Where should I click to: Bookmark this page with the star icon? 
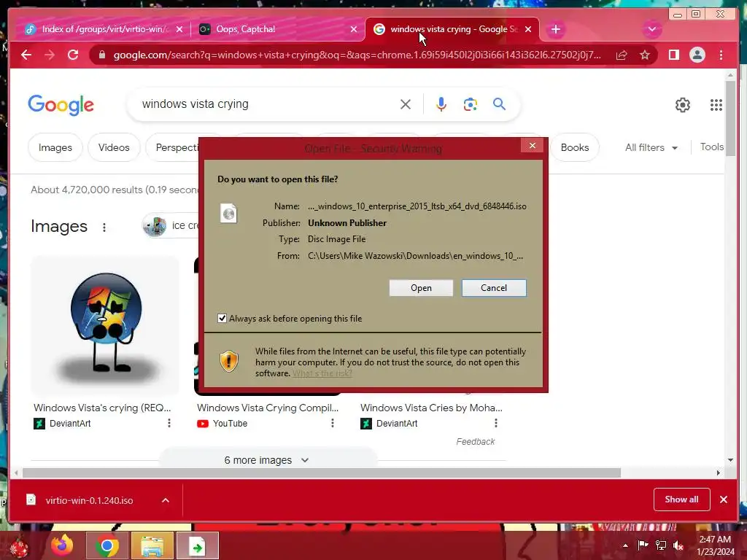coord(645,55)
